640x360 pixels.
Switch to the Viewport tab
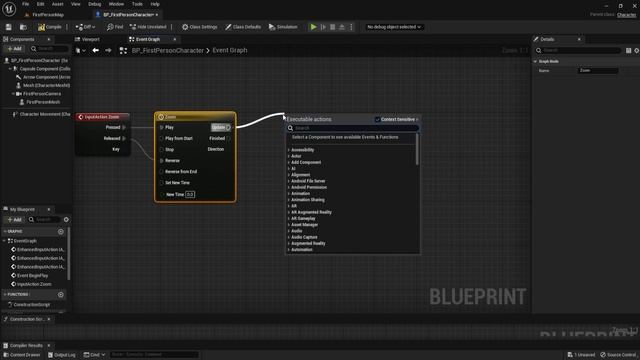pyautogui.click(x=87, y=39)
